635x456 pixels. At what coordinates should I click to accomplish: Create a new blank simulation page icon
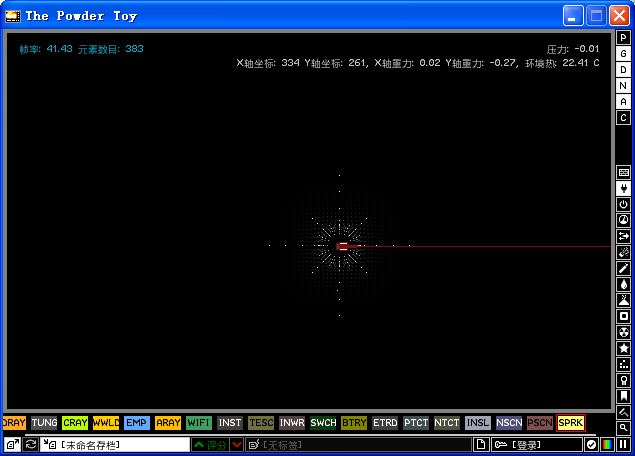click(481, 445)
